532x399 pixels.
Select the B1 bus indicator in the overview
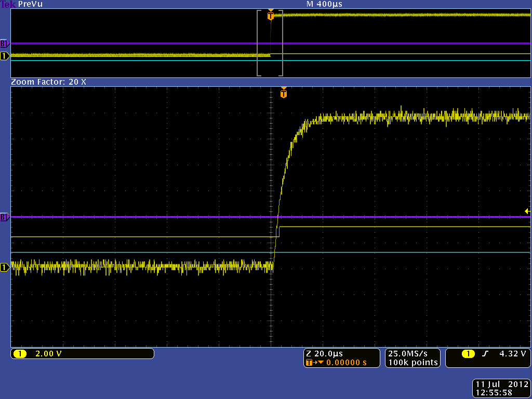4,44
